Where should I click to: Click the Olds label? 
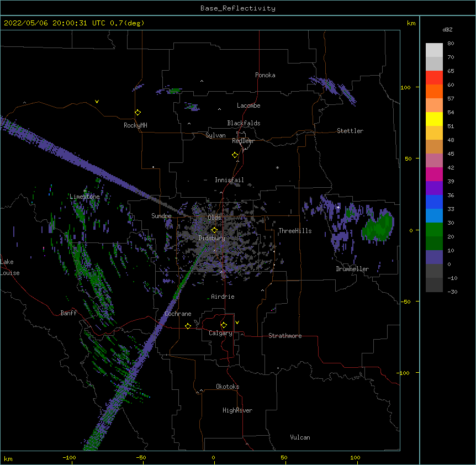214,218
